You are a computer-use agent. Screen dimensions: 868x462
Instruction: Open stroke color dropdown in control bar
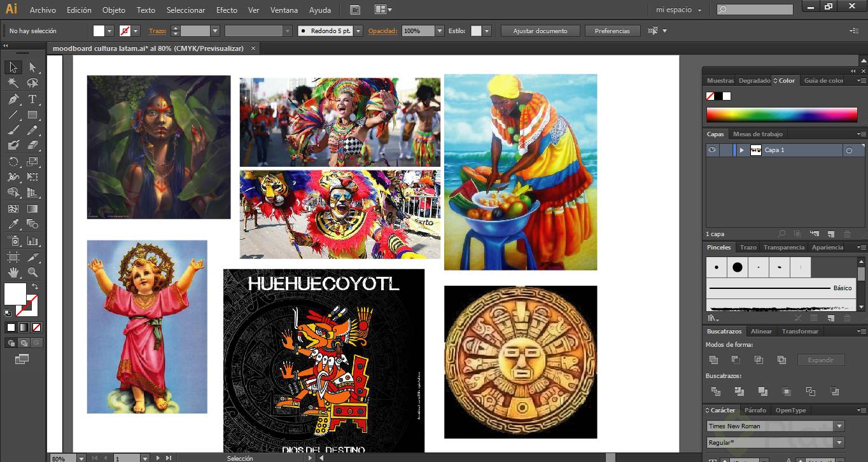[x=136, y=31]
